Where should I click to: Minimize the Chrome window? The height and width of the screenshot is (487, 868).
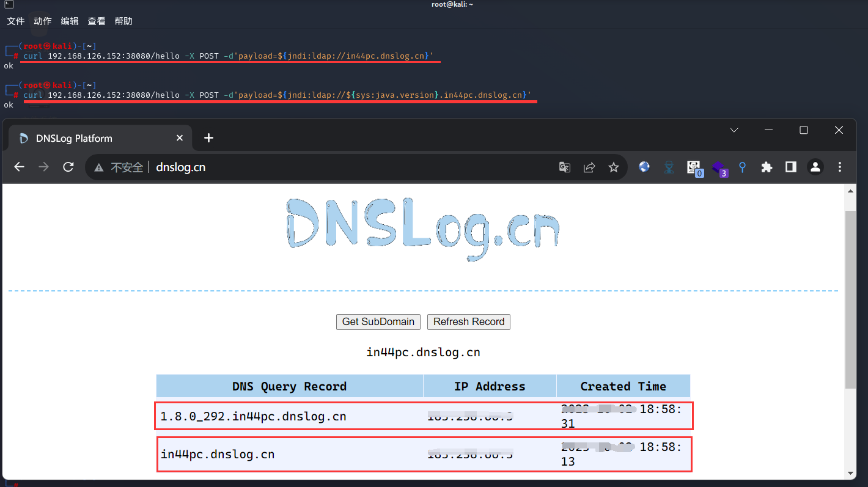point(770,130)
